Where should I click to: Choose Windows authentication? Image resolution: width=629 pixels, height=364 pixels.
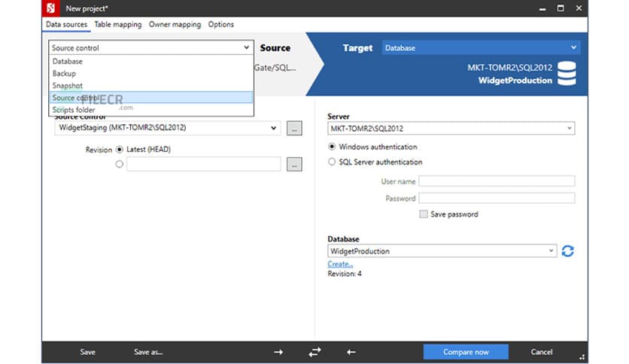pyautogui.click(x=332, y=147)
